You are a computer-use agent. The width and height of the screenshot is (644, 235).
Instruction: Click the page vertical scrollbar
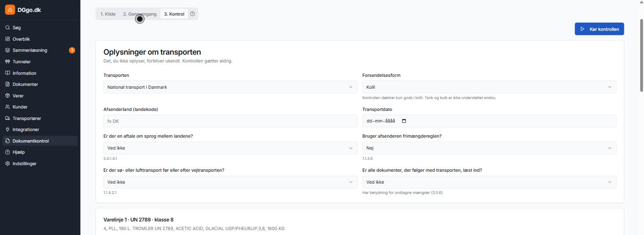[641, 55]
